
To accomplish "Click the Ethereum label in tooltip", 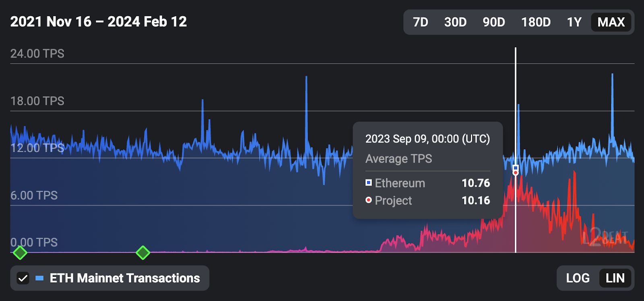I will coord(400,183).
